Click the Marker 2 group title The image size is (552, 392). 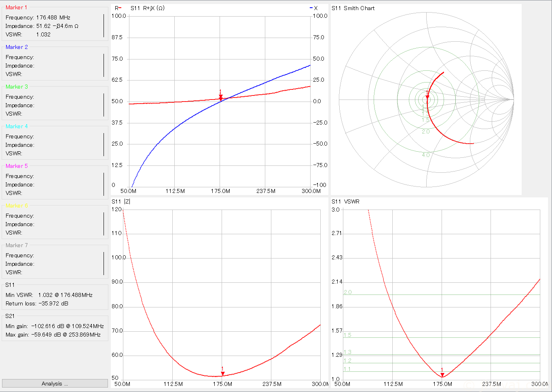pos(17,47)
